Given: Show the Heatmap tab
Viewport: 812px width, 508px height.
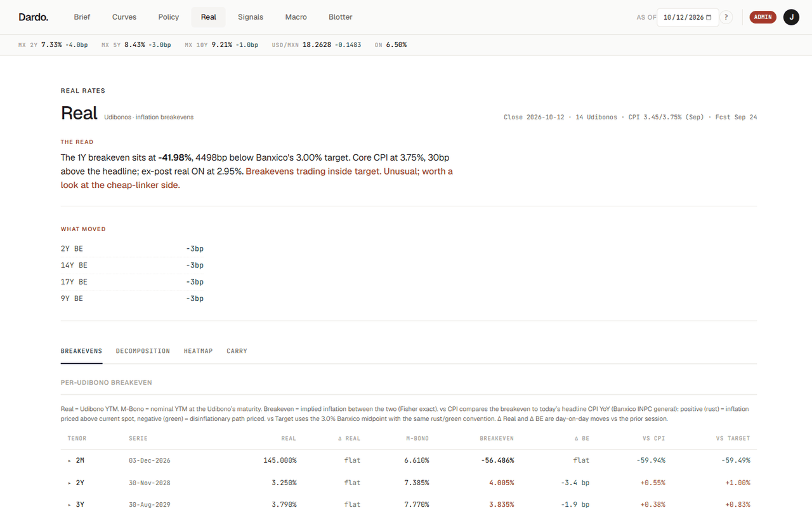Looking at the screenshot, I should pyautogui.click(x=199, y=351).
